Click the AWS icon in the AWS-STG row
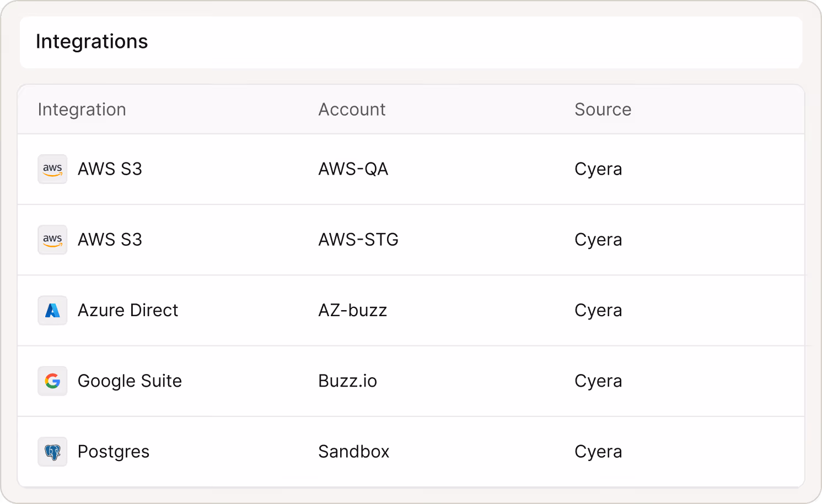 (x=52, y=240)
